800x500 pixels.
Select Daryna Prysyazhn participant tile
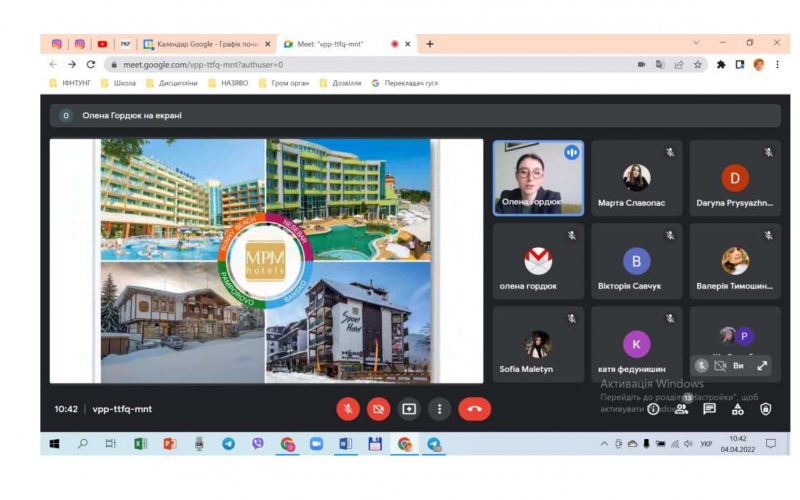point(735,178)
